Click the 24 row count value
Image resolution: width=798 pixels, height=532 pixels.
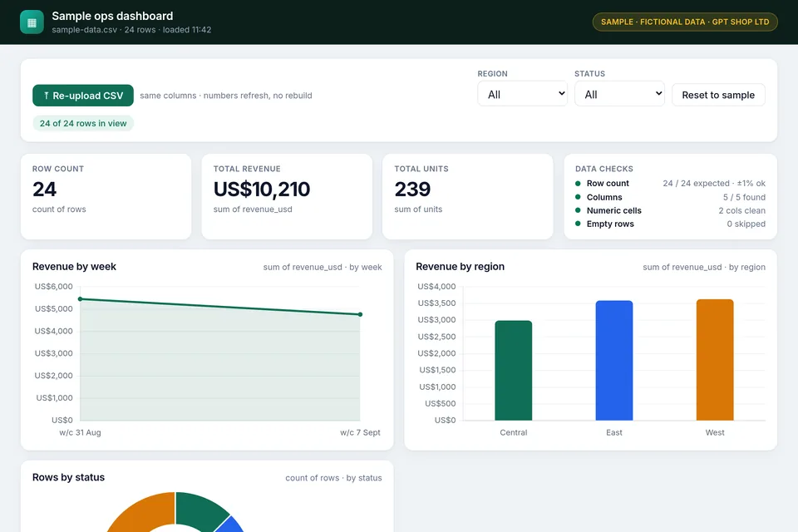click(44, 190)
